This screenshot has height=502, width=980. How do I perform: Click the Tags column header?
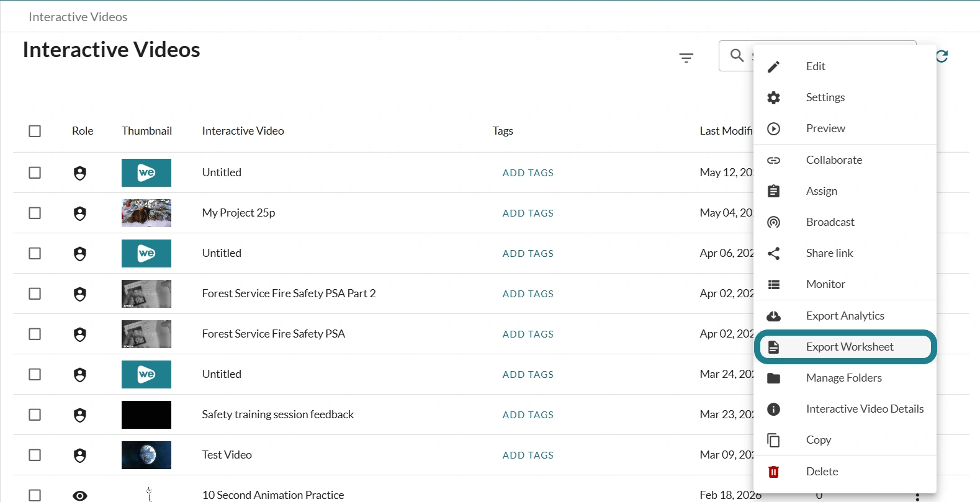pyautogui.click(x=503, y=131)
